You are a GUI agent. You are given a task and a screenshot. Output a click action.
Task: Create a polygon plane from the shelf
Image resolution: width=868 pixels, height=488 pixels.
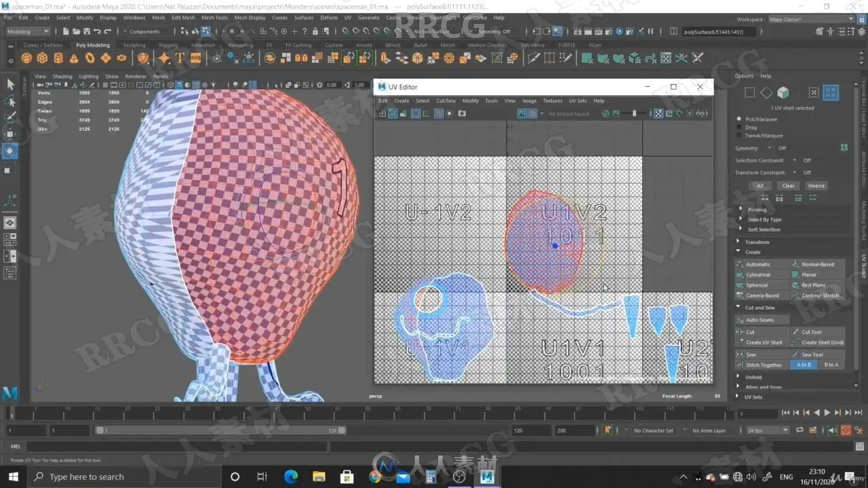click(105, 58)
